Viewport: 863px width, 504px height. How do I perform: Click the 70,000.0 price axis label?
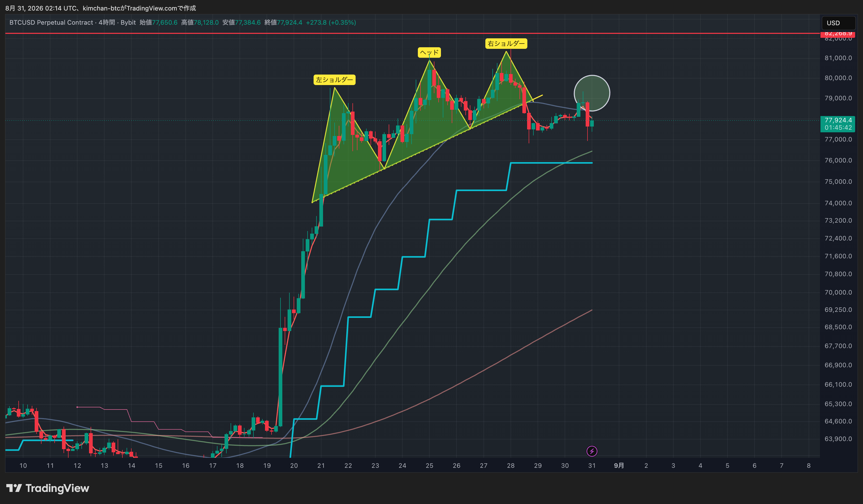[838, 292]
